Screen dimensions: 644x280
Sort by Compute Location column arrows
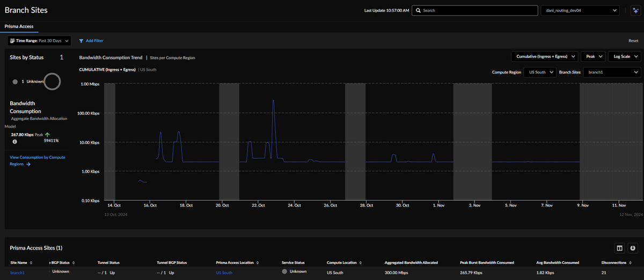360,263
